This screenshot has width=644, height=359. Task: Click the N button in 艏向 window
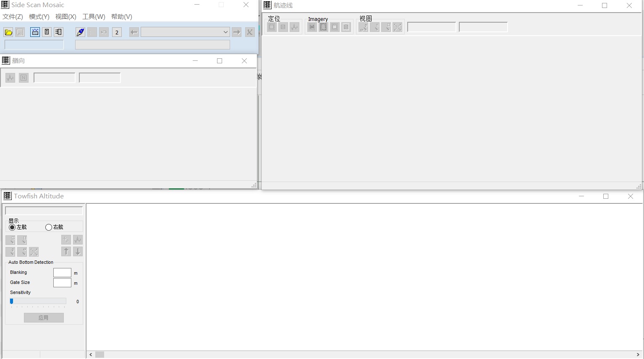(24, 78)
